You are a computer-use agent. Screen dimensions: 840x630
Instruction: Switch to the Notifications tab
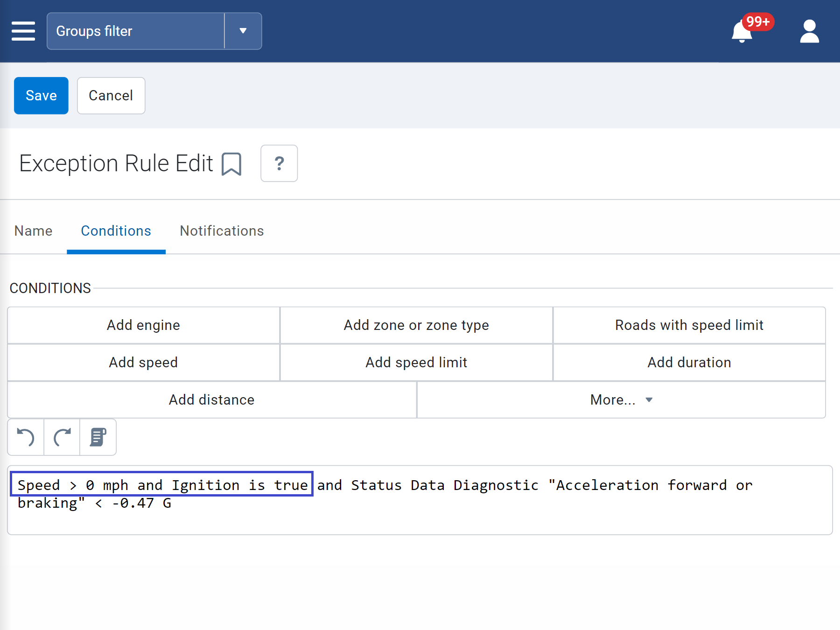pyautogui.click(x=221, y=231)
